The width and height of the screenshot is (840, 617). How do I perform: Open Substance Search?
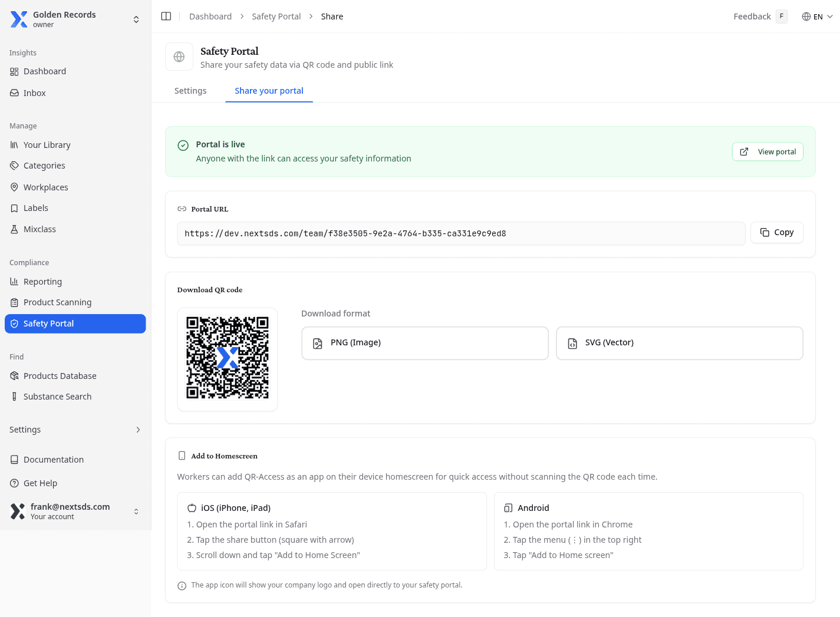(75, 397)
